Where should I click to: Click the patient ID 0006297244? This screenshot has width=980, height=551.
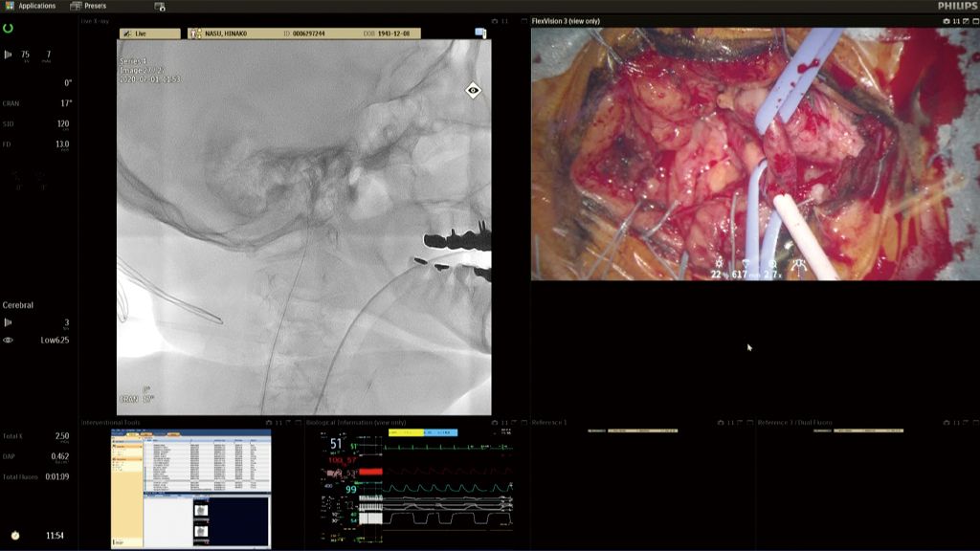pos(309,33)
